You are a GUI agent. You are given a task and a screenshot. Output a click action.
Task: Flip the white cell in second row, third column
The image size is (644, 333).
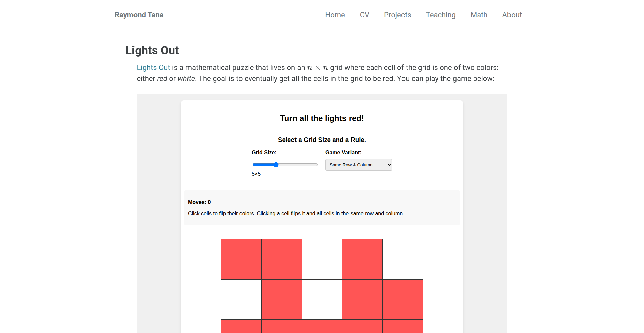pyautogui.click(x=322, y=299)
